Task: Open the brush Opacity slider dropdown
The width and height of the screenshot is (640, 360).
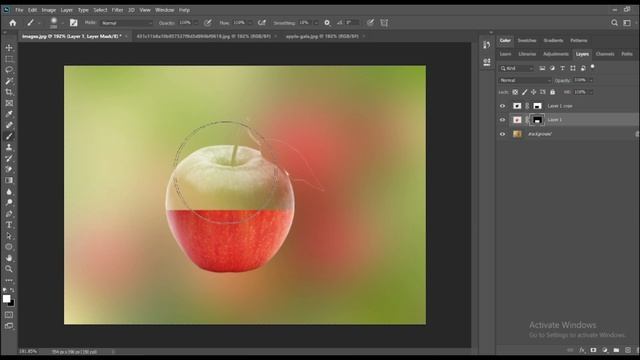Action: (196, 23)
